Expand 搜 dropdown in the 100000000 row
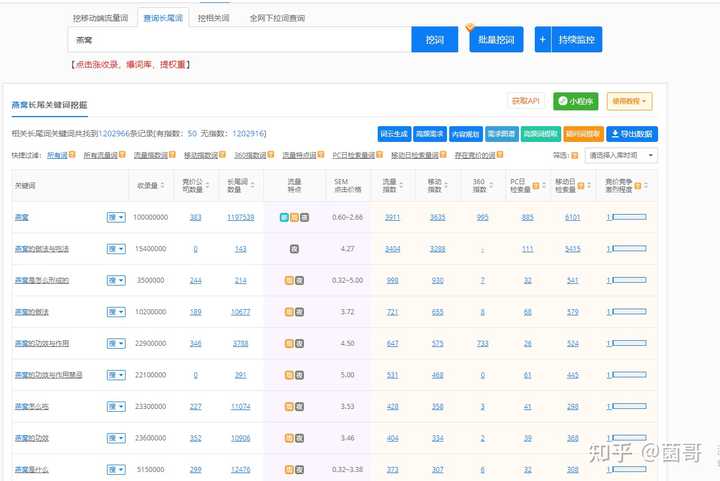This screenshot has width=720, height=481. (116, 217)
